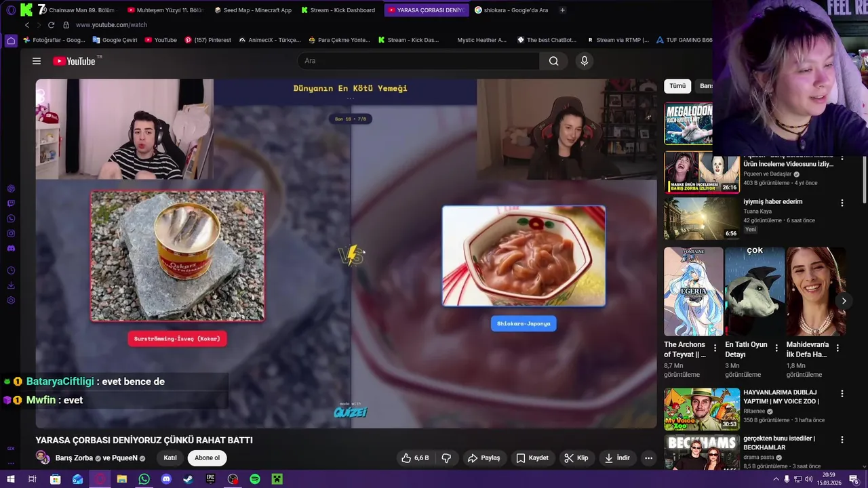Viewport: 868px width, 488px height.
Task: Open the taskbar notification center icon
Action: [854, 479]
